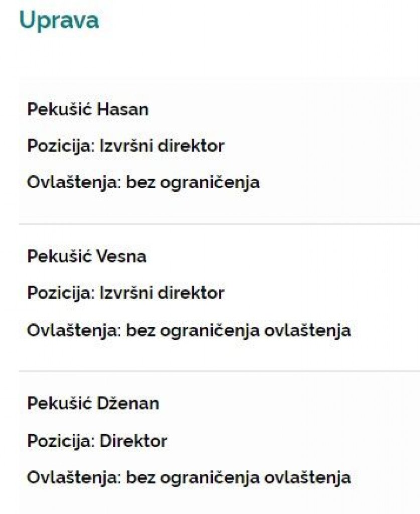Click the word Dženan in third entry
This screenshot has height=514, width=420.
click(128, 404)
